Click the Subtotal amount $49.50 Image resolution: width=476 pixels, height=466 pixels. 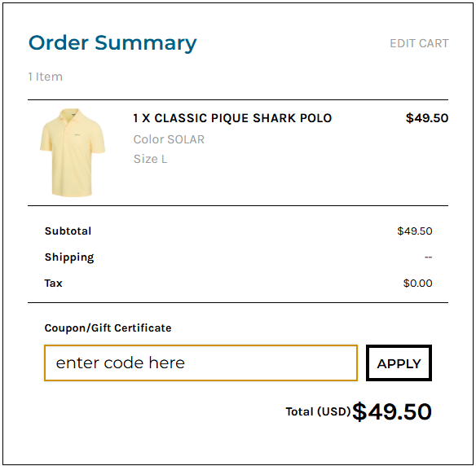tap(415, 231)
